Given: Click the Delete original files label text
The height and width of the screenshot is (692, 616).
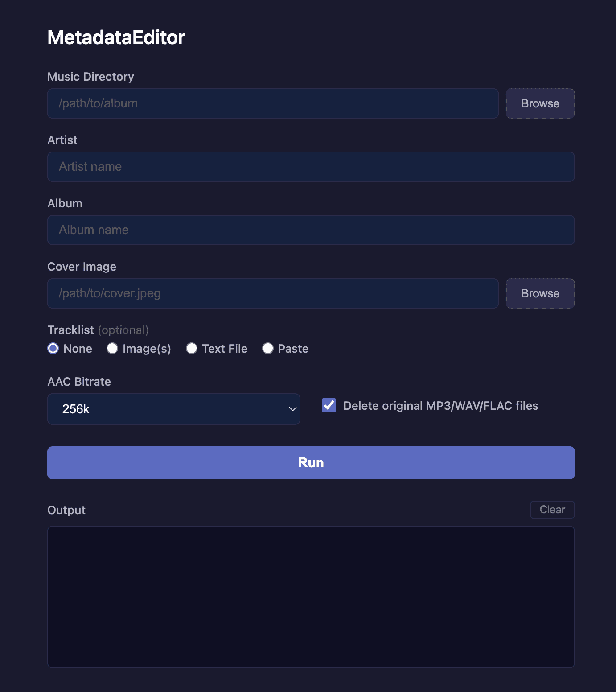Looking at the screenshot, I should coord(440,406).
